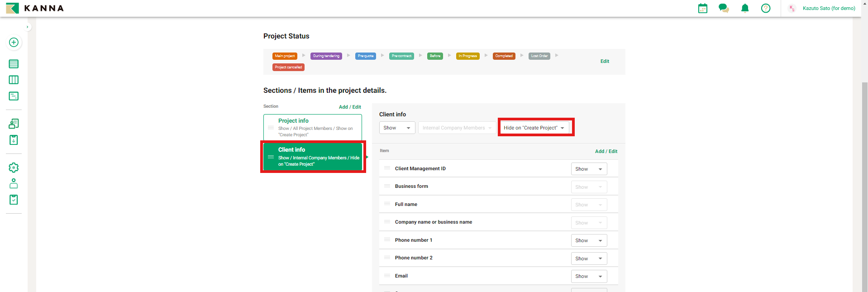
Task: Click the KANNA logo
Action: tap(35, 8)
